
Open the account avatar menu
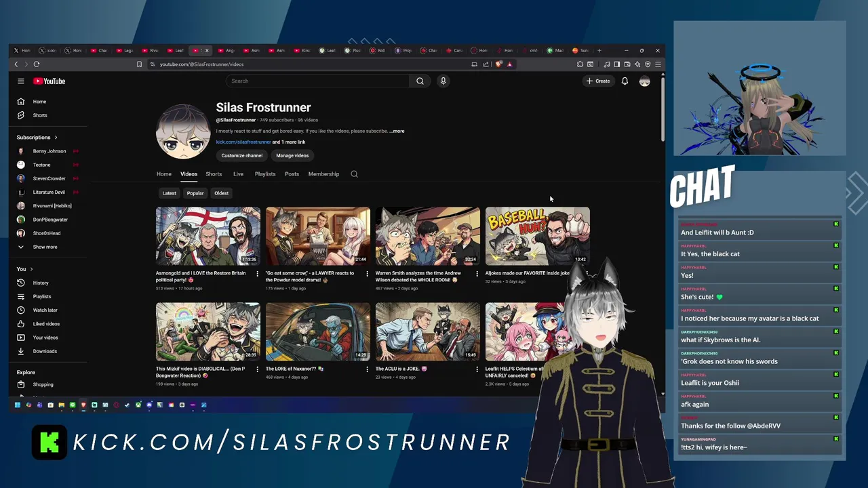pyautogui.click(x=644, y=81)
